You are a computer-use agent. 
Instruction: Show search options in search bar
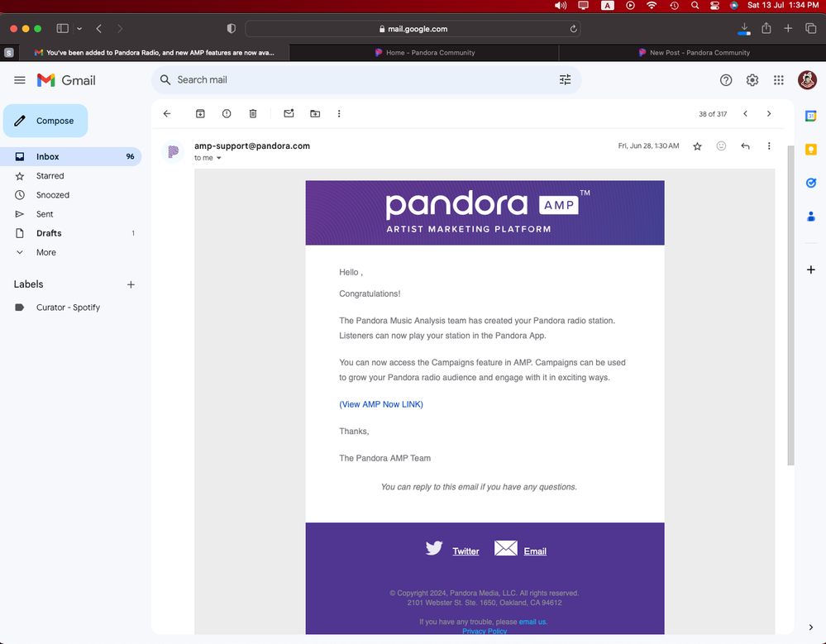565,80
